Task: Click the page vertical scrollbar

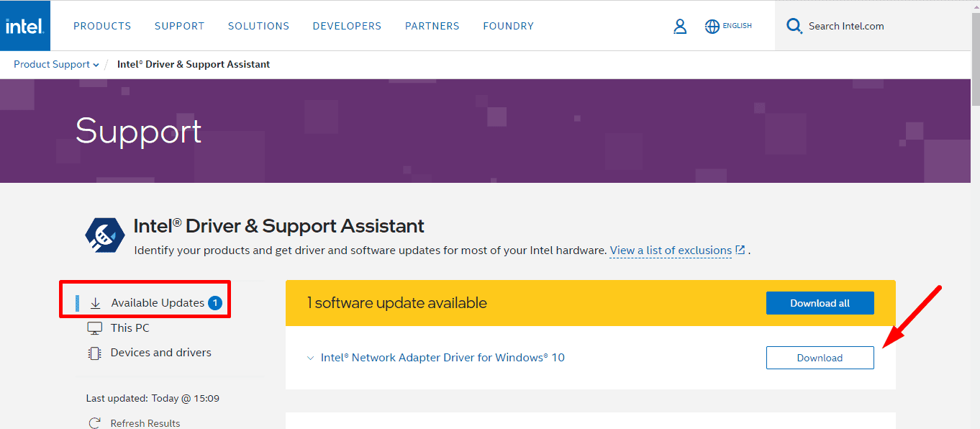Action: (x=975, y=214)
